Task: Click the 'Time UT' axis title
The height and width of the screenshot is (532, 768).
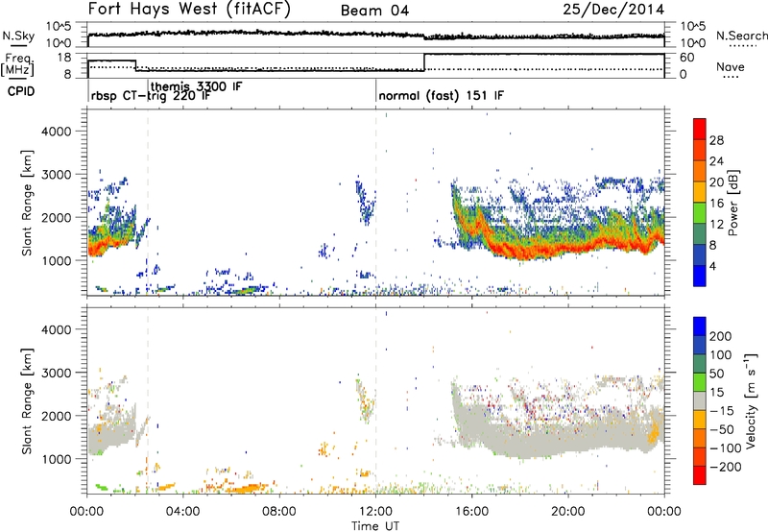Action: pos(375,525)
